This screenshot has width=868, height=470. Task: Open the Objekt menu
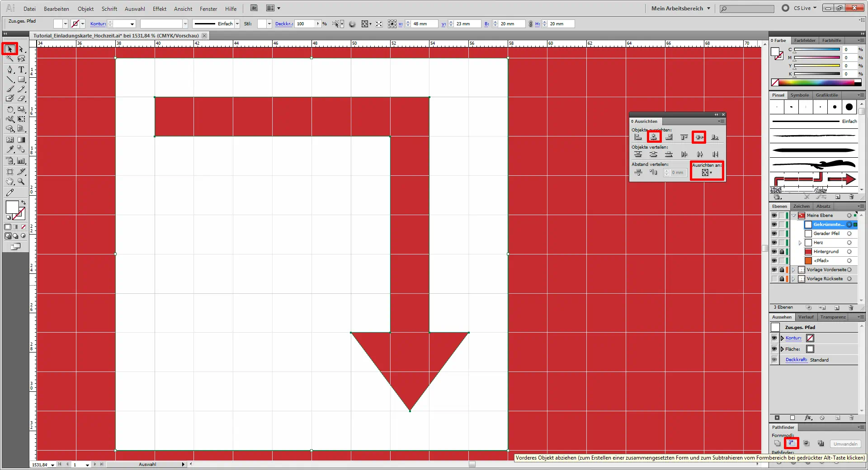click(85, 9)
